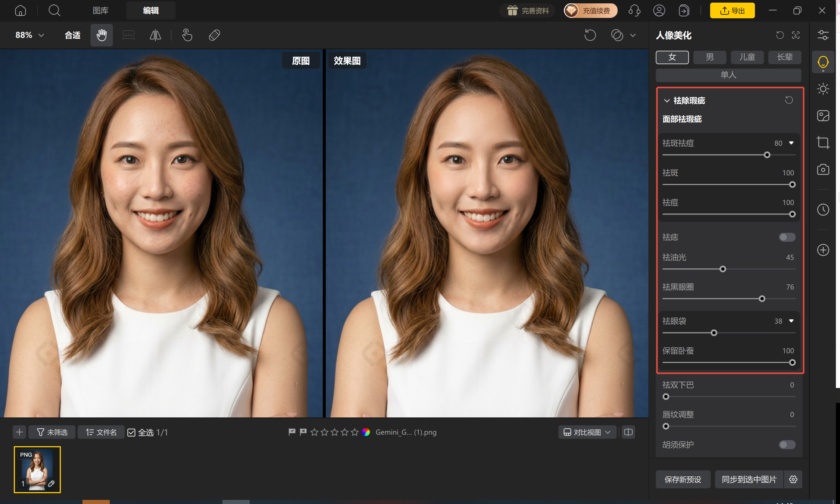Collapse the 祛除瑕疵 section chevron
Viewport: 840px width, 504px height.
click(667, 101)
